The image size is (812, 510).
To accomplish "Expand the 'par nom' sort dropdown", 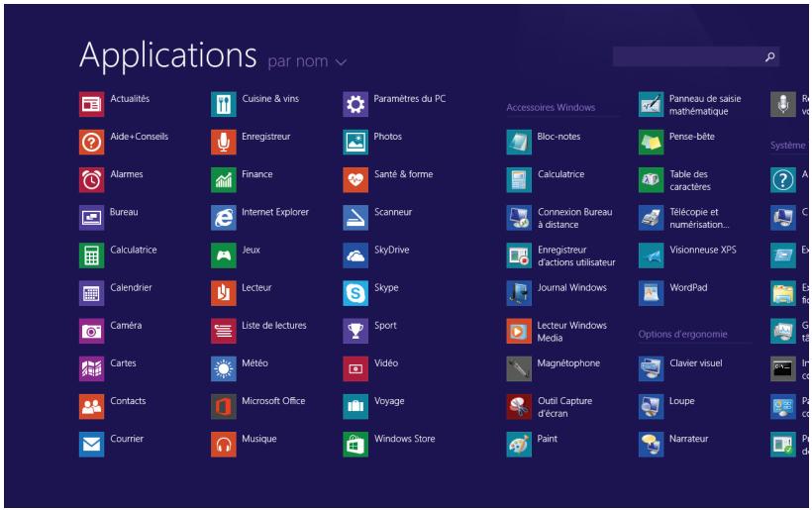I will (296, 62).
